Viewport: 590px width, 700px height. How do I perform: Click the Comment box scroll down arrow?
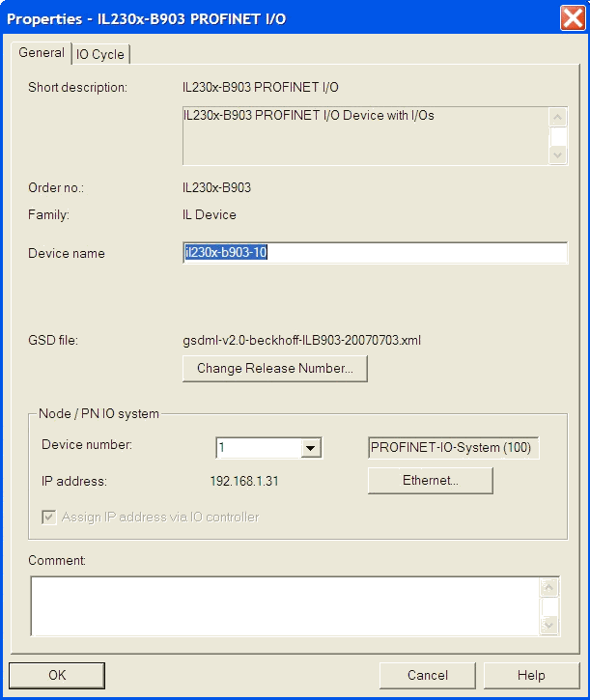tap(548, 625)
